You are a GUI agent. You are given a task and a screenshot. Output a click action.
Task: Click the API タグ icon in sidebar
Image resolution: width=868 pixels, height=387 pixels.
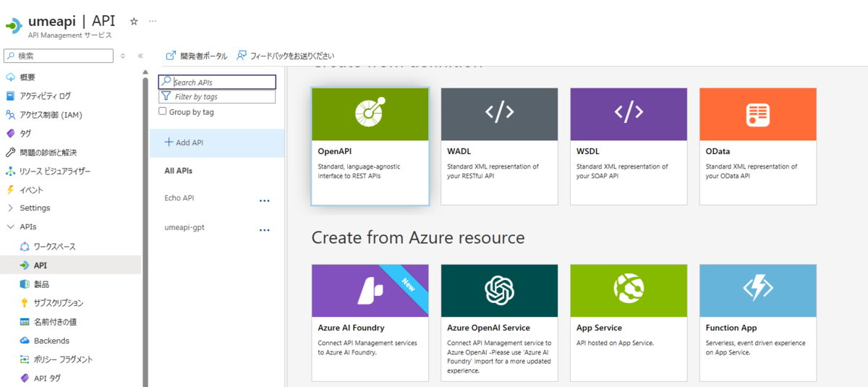(25, 378)
